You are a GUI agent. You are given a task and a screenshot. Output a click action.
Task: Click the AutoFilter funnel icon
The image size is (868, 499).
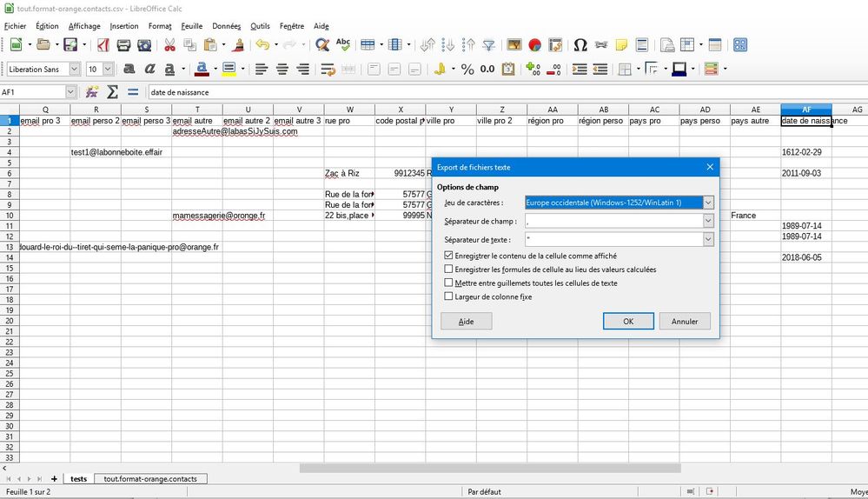488,45
